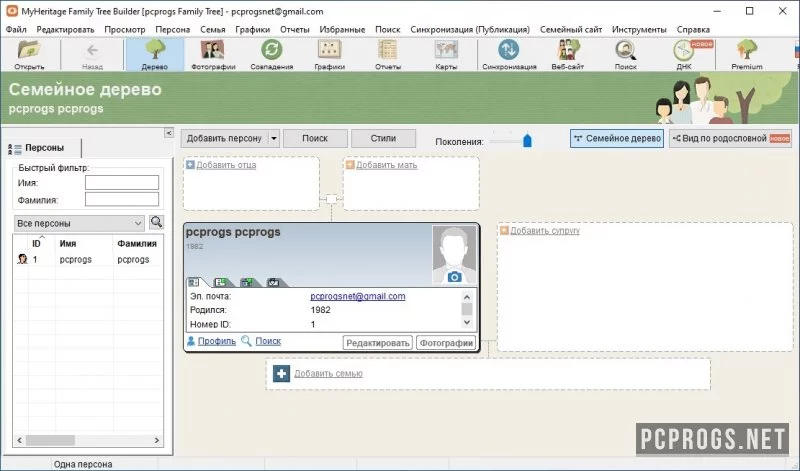Viewport: 800px width, 471px height.
Task: Open the Premium toolbar icon
Action: 746,50
